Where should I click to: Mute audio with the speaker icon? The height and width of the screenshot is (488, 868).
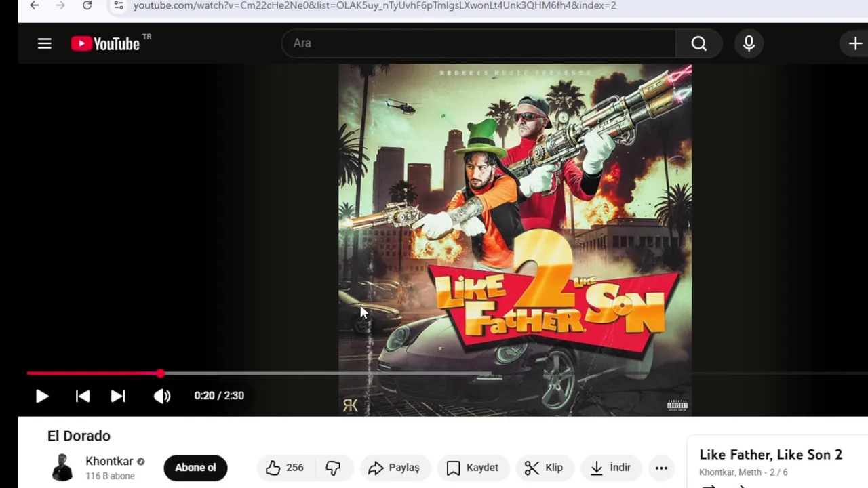pyautogui.click(x=162, y=396)
